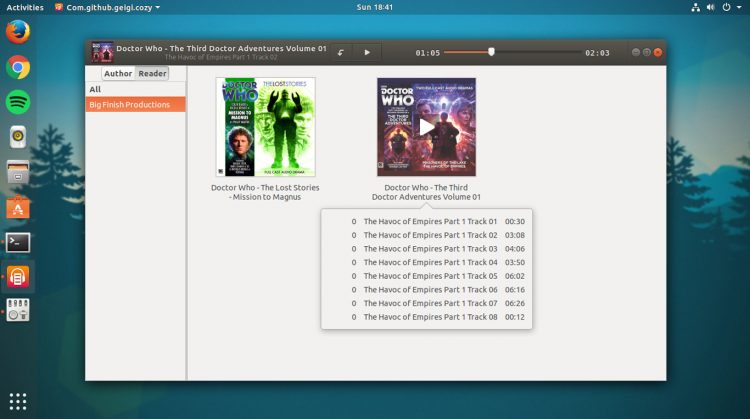750x419 pixels.
Task: Select All in the author list
Action: click(x=135, y=89)
